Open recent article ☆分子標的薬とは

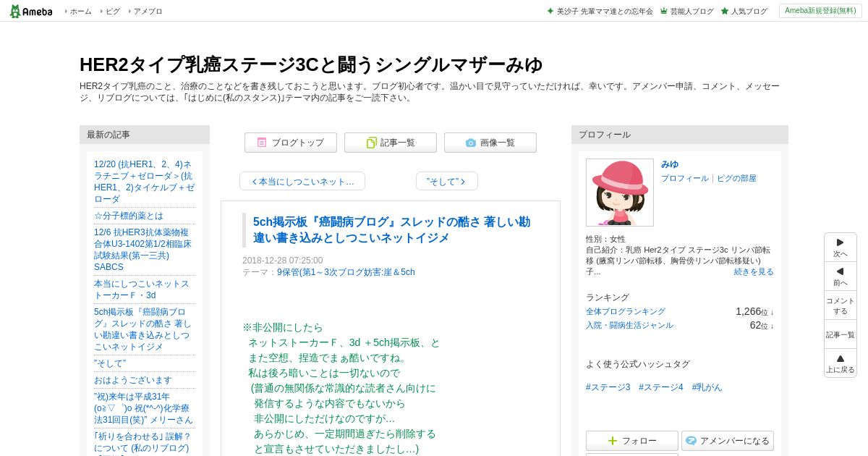tap(129, 216)
